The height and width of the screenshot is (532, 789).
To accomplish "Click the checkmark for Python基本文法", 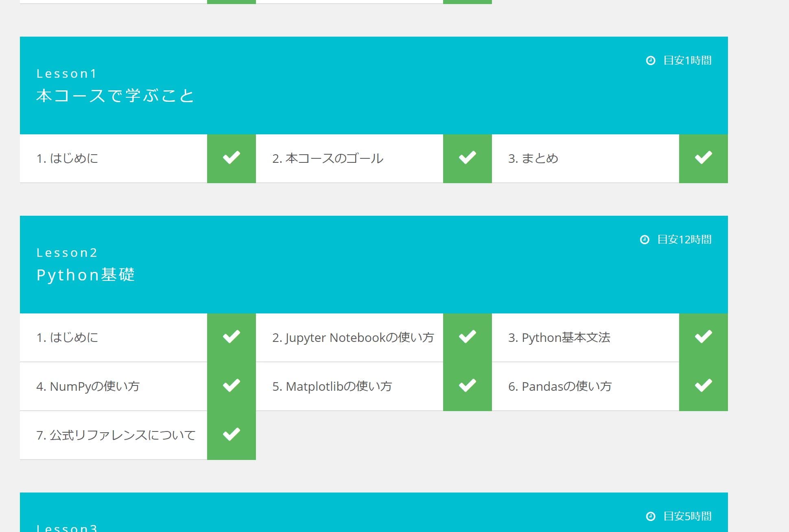I will click(703, 337).
